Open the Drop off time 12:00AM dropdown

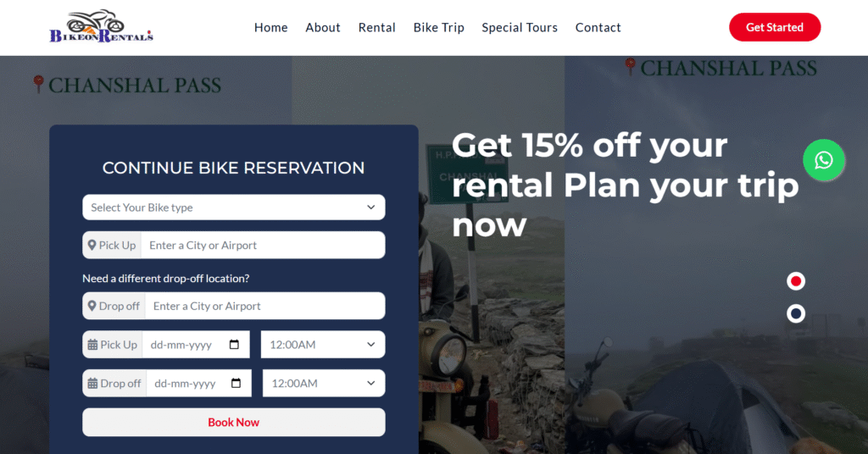pos(324,383)
